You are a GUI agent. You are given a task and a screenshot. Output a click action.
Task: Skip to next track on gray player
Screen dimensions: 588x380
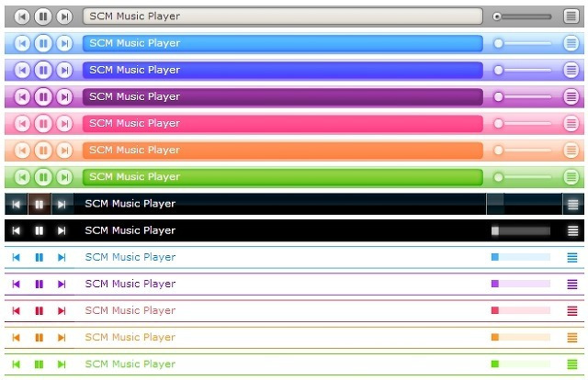click(64, 17)
